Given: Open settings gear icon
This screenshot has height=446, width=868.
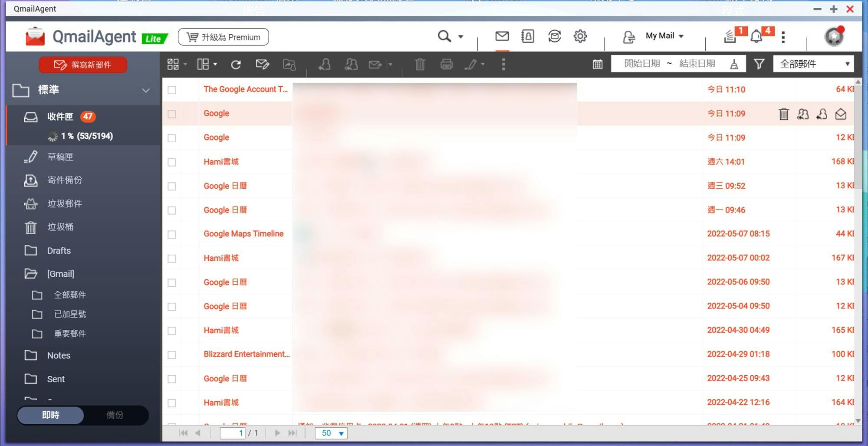Looking at the screenshot, I should click(580, 36).
